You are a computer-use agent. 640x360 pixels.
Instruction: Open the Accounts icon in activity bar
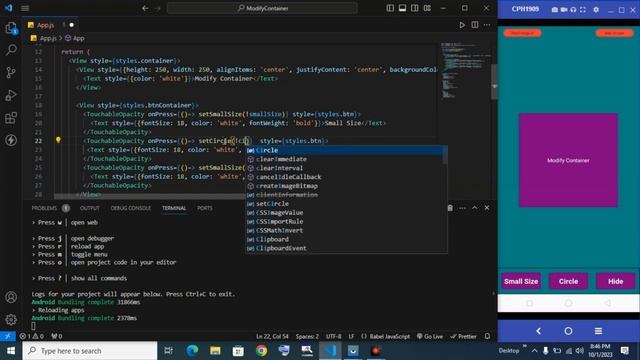11,297
